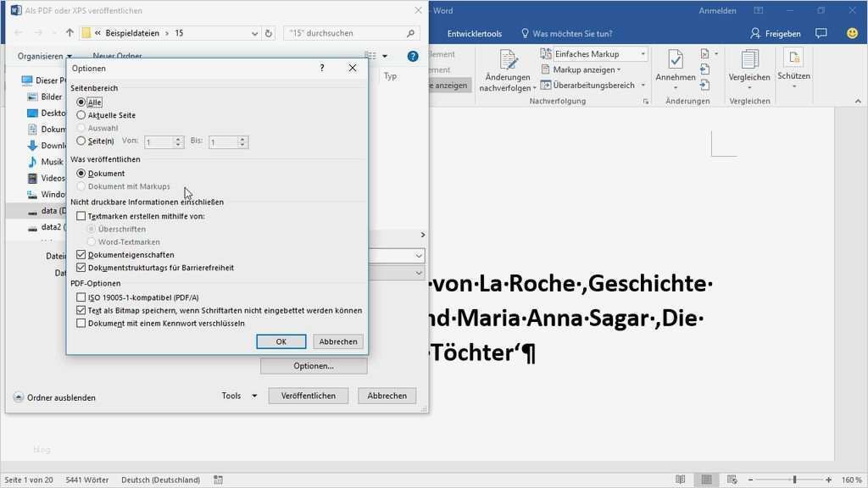Expand the Überarbeitungsbereich dropdown arrow
868x488 pixels.
tap(643, 86)
